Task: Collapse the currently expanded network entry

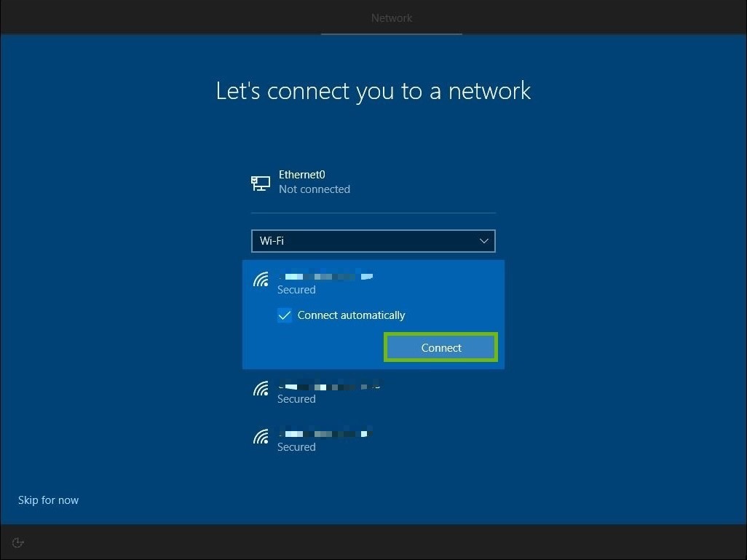Action: tap(328, 283)
